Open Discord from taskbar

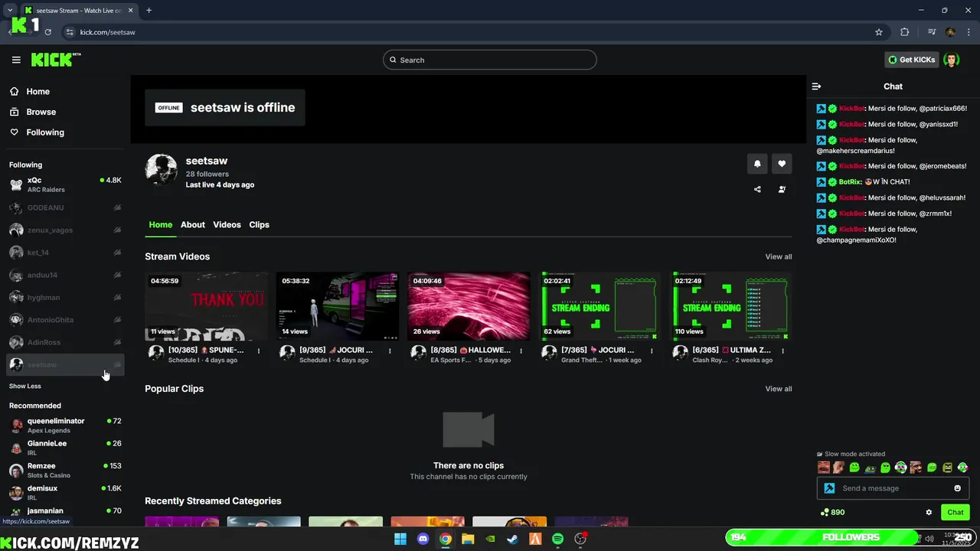pos(423,539)
